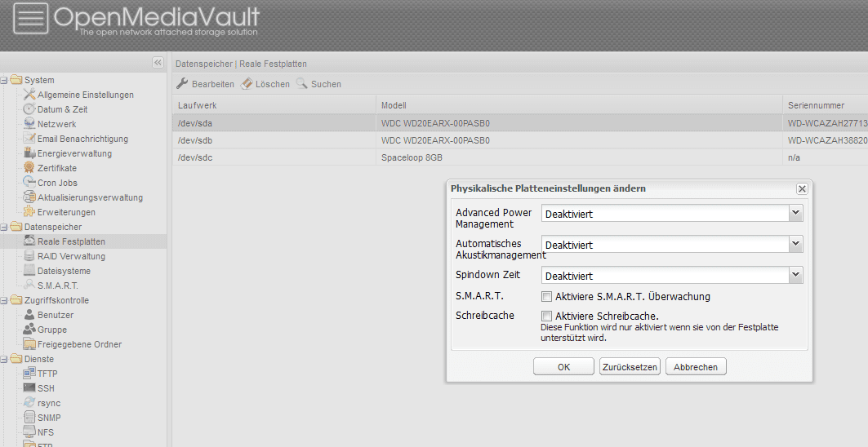868x447 pixels.
Task: Click the hamburger menu icon in header
Action: tap(30, 18)
